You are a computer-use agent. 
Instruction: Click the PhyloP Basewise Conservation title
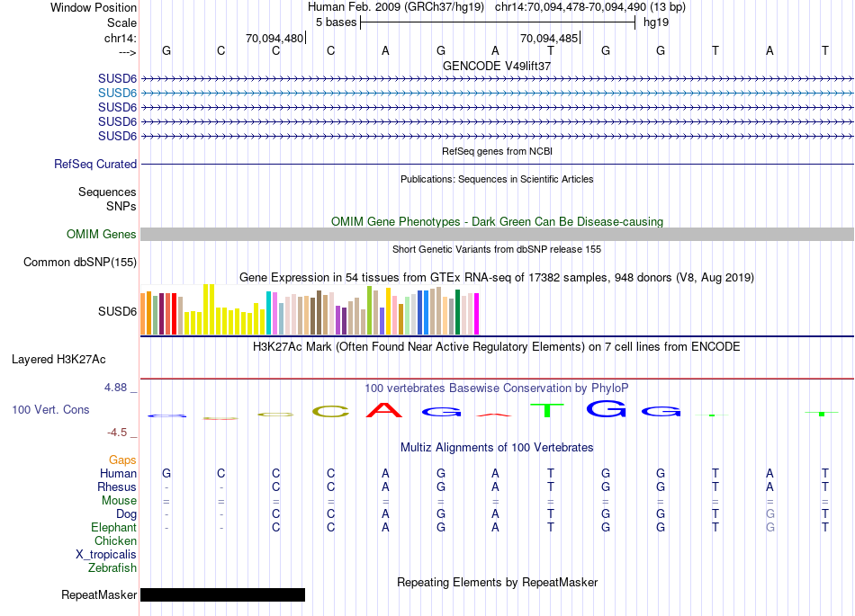pyautogui.click(x=496, y=388)
